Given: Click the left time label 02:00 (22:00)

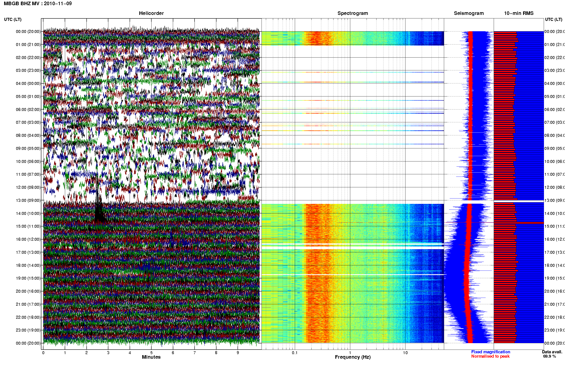Looking at the screenshot, I should point(28,58).
